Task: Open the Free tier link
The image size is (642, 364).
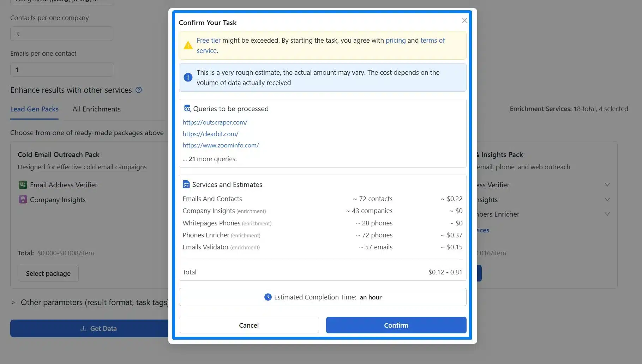Action: tap(208, 41)
